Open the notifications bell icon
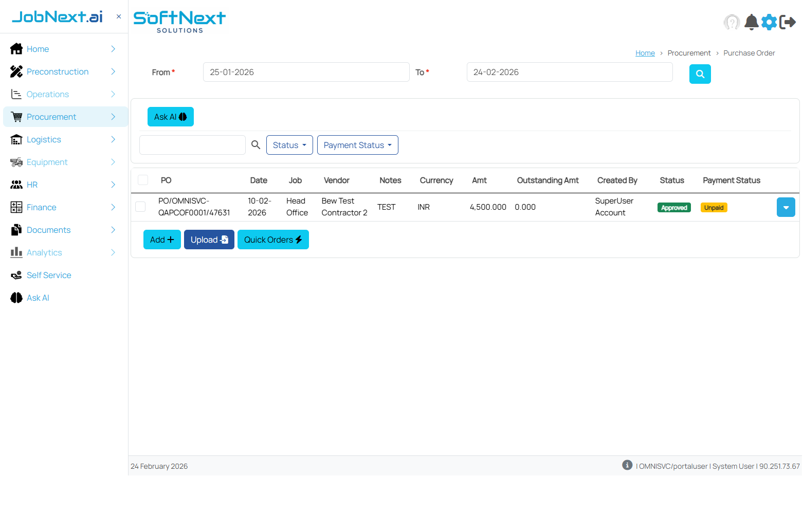This screenshot has height=532, width=803. pyautogui.click(x=751, y=22)
